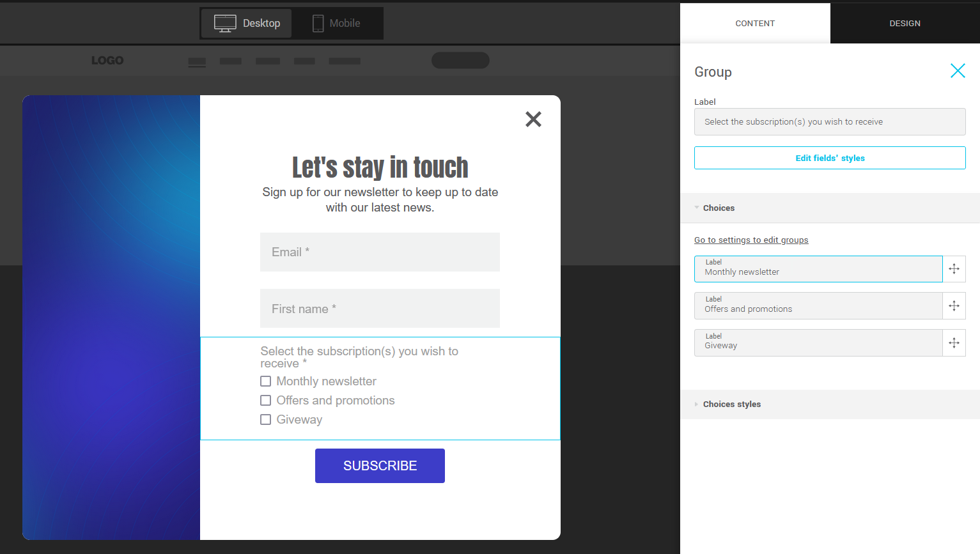
Task: Click the Desktop monitor icon
Action: click(225, 23)
